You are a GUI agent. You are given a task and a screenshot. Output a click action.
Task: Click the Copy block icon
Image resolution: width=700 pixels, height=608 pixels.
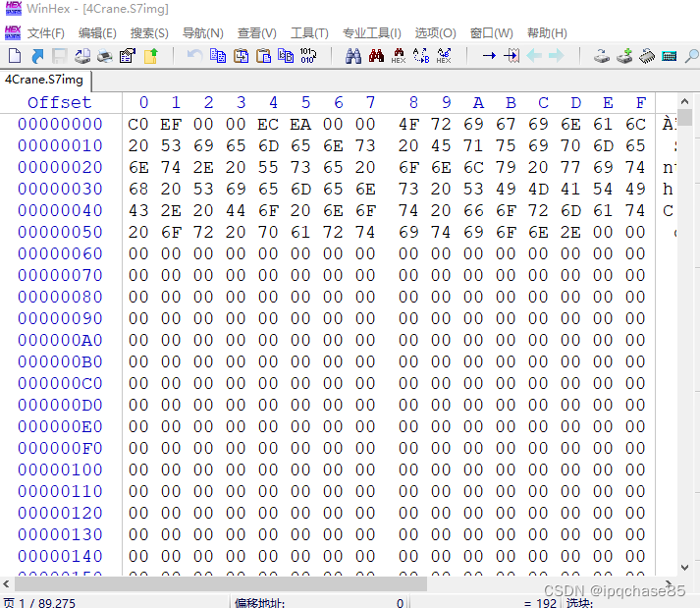[218, 56]
